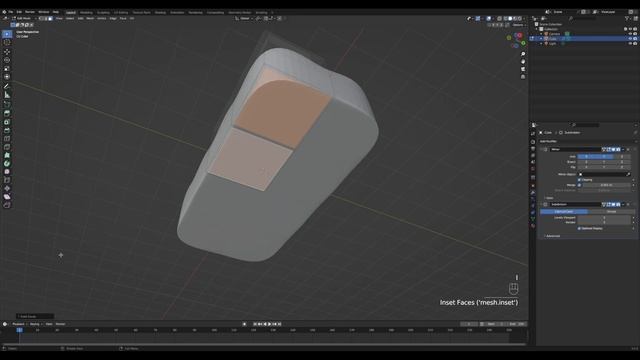Collapse the Mirror modifier panel

pos(542,149)
